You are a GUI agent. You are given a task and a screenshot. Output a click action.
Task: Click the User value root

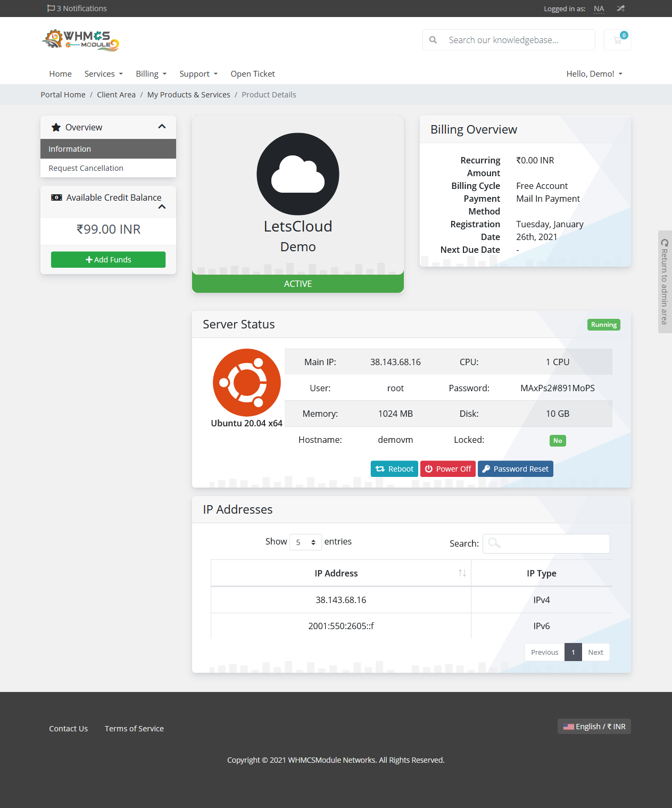pos(395,388)
